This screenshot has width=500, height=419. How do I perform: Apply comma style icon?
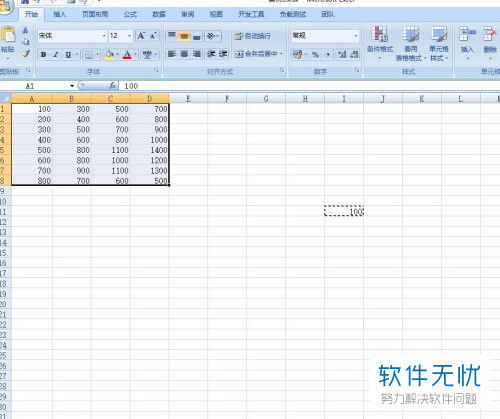(x=328, y=54)
